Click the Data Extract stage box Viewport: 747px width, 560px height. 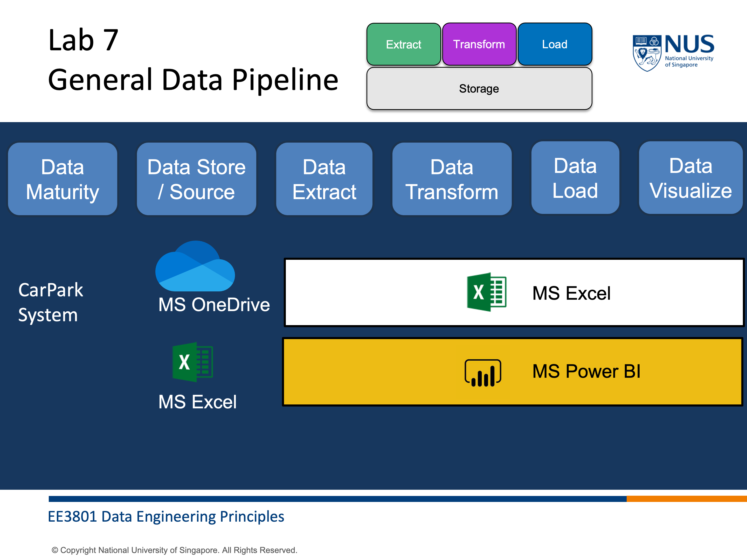pyautogui.click(x=324, y=179)
